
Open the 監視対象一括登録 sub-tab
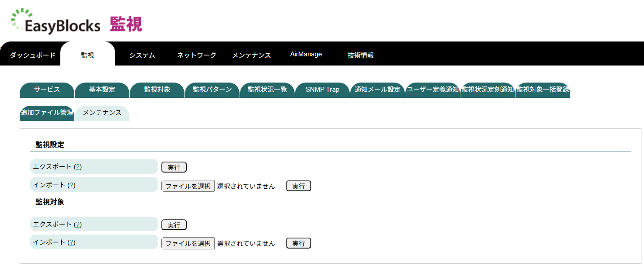[x=543, y=90]
